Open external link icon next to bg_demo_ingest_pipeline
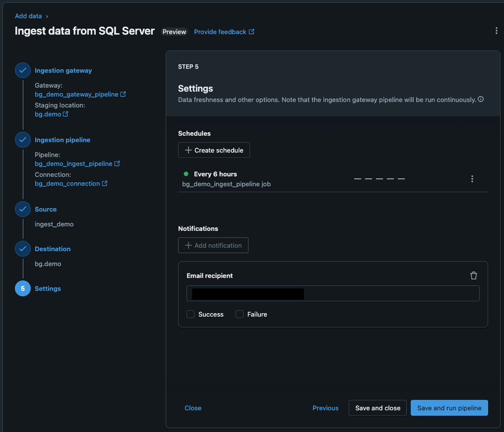 click(117, 163)
